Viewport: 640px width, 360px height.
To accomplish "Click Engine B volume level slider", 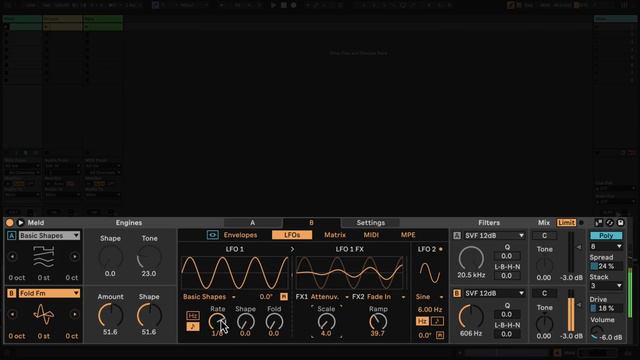I will [x=571, y=310].
